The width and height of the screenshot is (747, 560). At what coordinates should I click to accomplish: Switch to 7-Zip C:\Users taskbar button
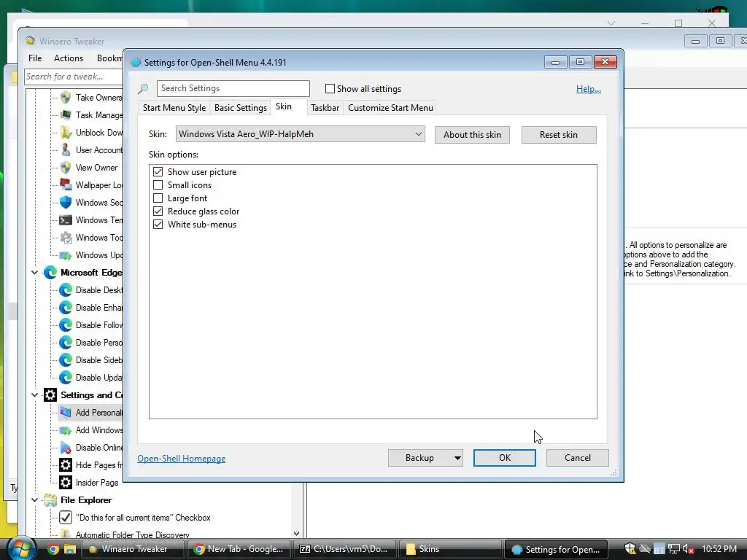(344, 549)
